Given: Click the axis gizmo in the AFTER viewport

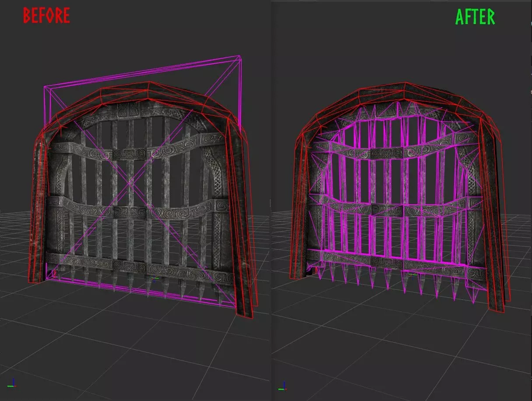Looking at the screenshot, I should click(282, 386).
